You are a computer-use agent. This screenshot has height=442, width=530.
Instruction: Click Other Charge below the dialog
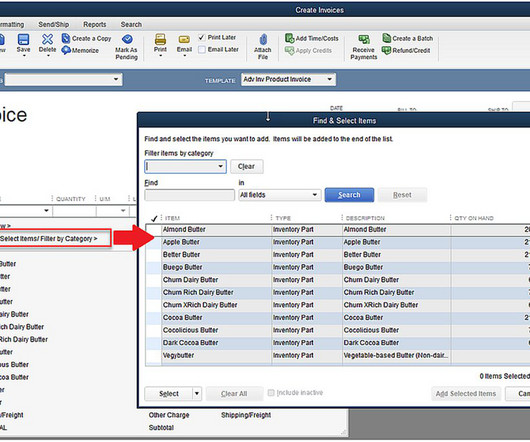(x=169, y=415)
